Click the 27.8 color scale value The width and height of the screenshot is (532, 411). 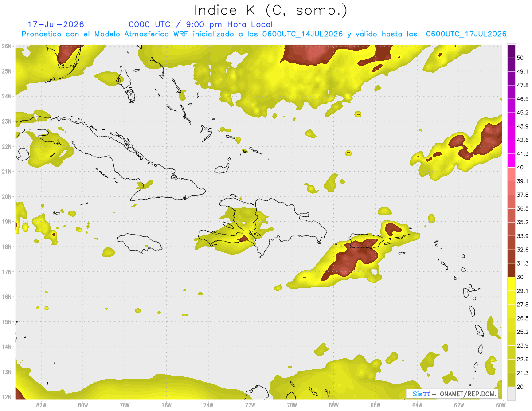click(x=523, y=305)
